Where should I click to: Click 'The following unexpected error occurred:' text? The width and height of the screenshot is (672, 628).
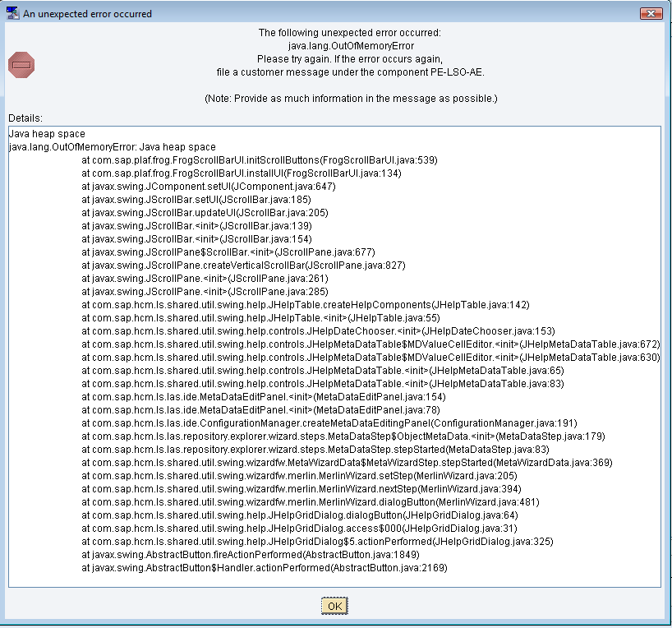click(x=350, y=33)
